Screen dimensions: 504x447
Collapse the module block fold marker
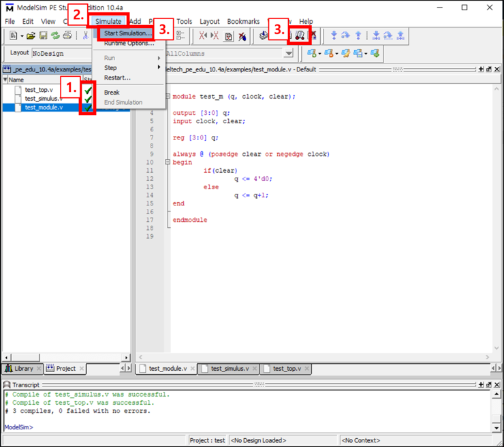click(x=168, y=96)
